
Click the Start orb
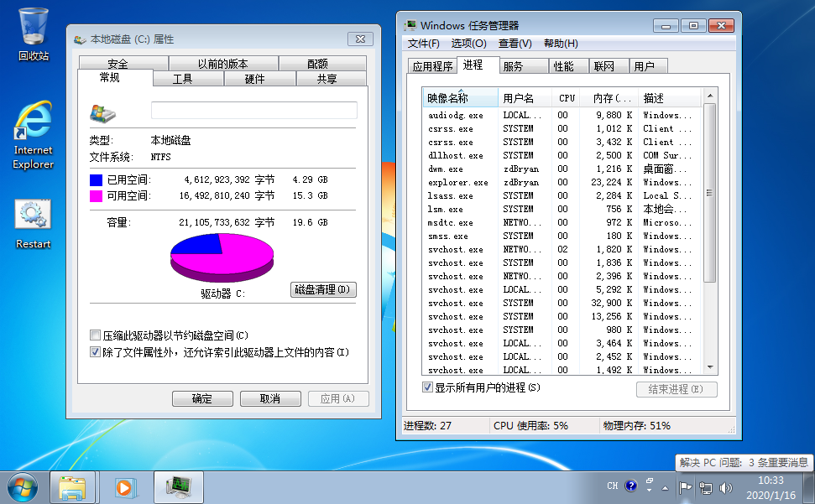point(22,487)
